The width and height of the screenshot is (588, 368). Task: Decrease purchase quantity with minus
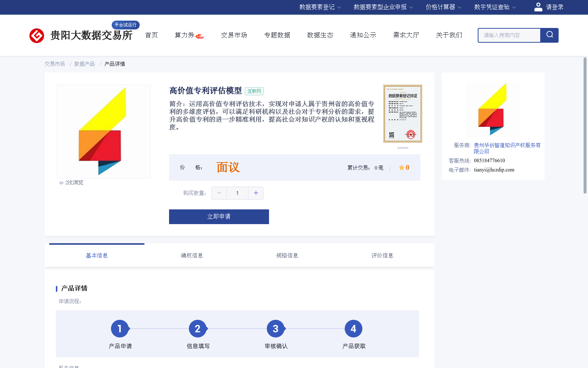coord(219,193)
